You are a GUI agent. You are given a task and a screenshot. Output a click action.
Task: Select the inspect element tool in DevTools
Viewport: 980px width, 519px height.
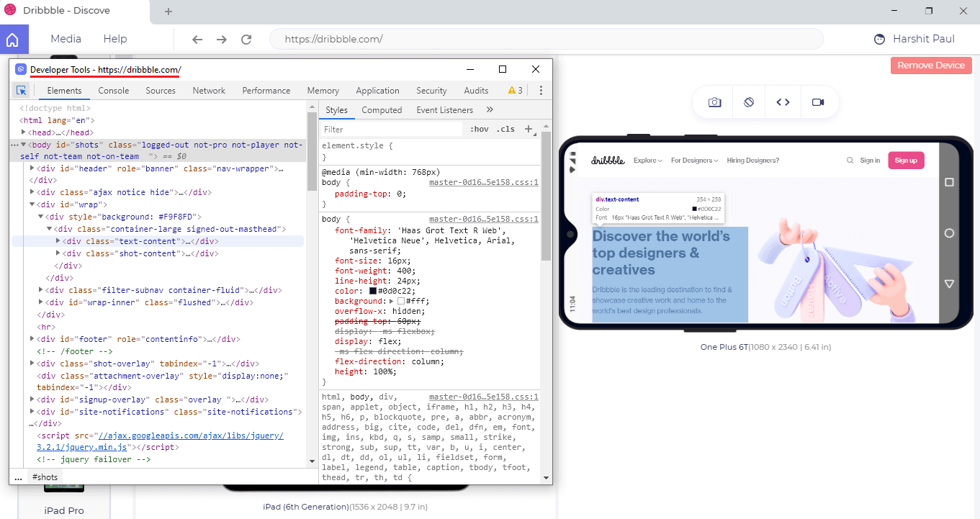22,90
